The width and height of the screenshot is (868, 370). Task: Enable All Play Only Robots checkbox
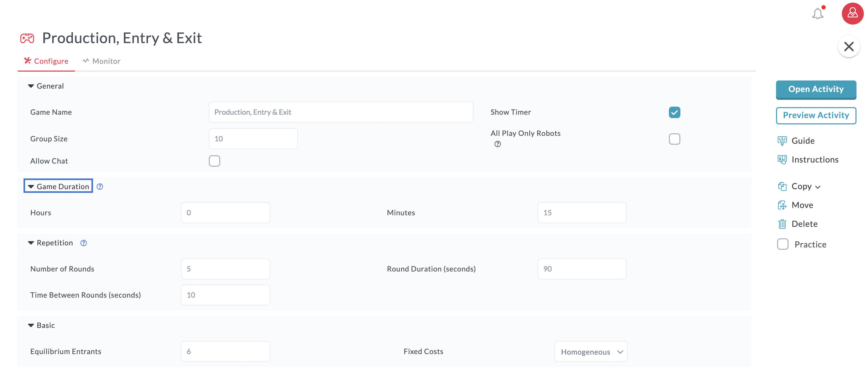pyautogui.click(x=674, y=139)
